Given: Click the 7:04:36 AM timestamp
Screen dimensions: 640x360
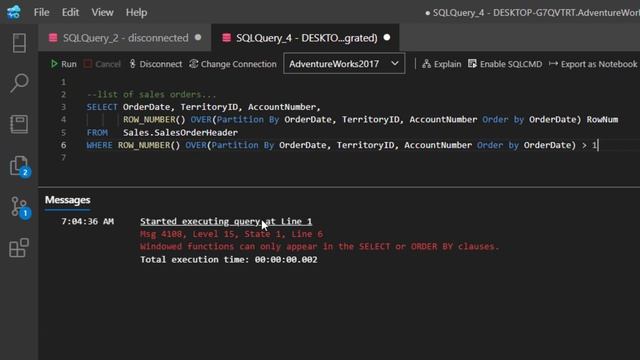Looking at the screenshot, I should click(x=87, y=221).
